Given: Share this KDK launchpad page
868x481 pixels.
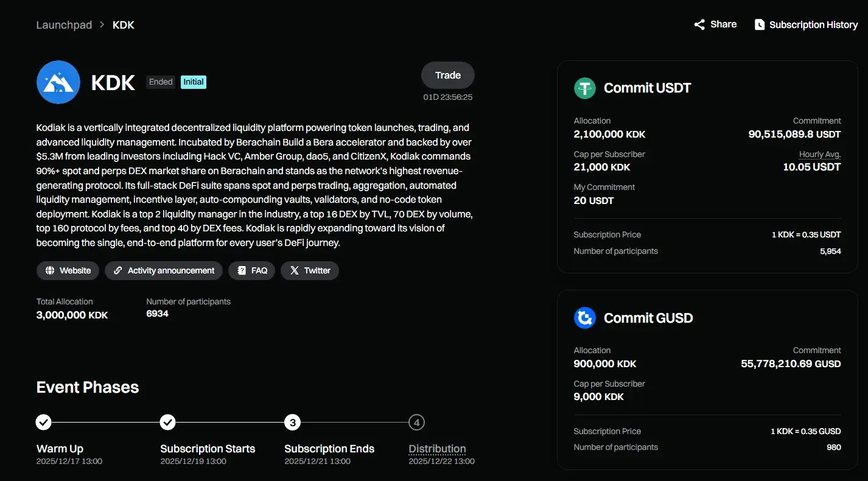Looking at the screenshot, I should (715, 24).
